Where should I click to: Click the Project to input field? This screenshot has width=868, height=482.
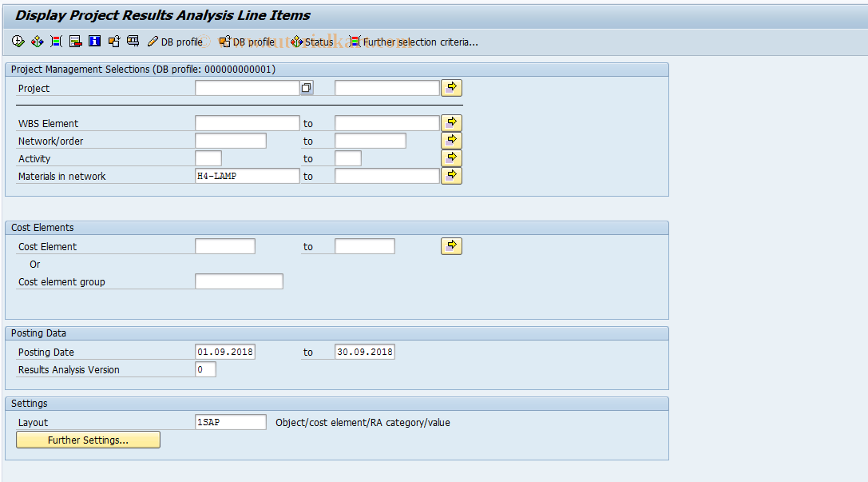(x=387, y=88)
